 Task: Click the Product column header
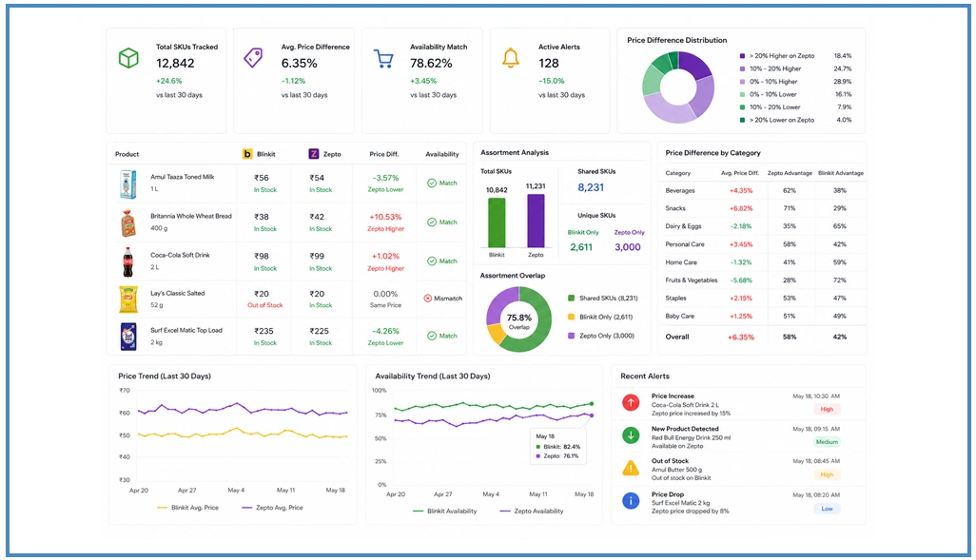pyautogui.click(x=127, y=154)
